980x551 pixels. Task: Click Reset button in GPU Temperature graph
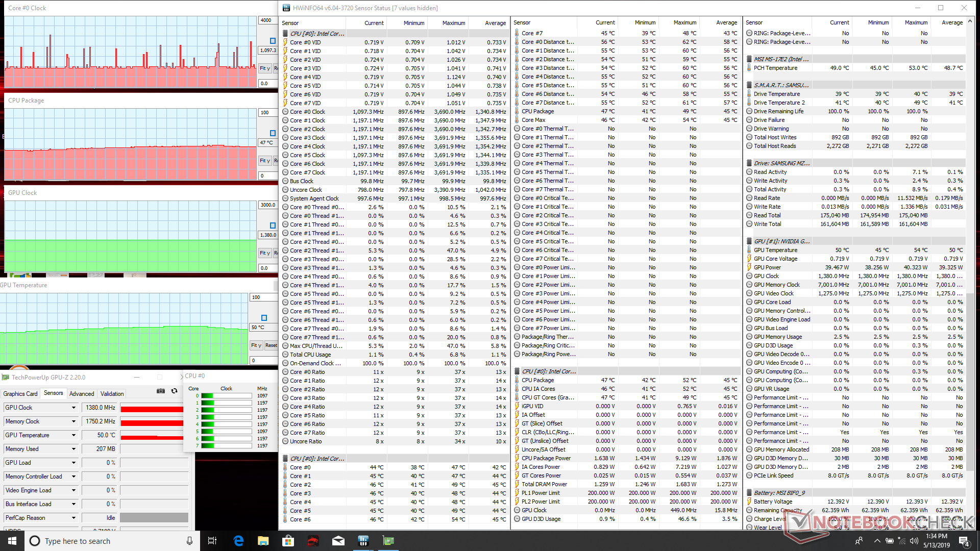pyautogui.click(x=271, y=345)
